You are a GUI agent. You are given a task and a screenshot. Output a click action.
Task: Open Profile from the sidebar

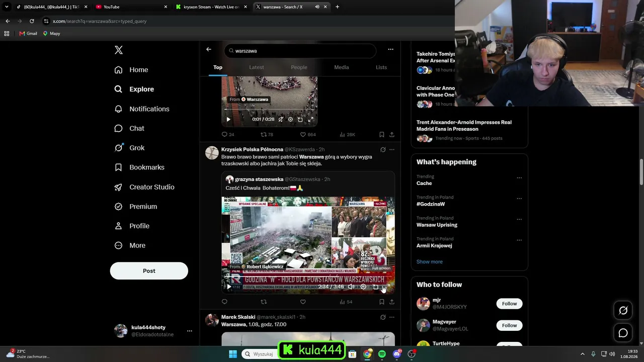pyautogui.click(x=132, y=226)
